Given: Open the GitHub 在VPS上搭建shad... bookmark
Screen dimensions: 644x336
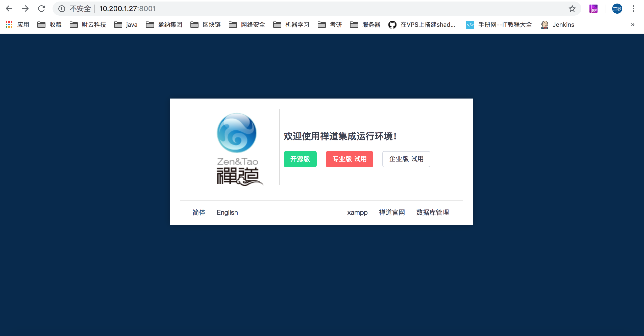Looking at the screenshot, I should (422, 25).
